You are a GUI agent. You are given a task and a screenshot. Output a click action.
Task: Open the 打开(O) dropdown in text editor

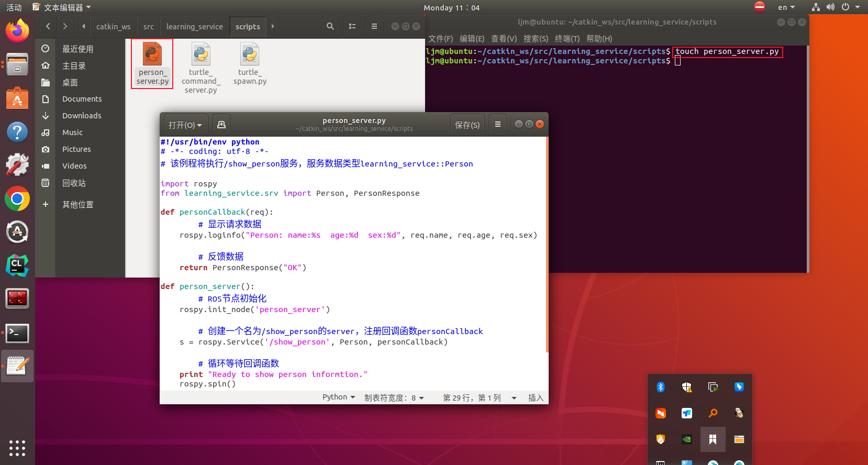185,125
